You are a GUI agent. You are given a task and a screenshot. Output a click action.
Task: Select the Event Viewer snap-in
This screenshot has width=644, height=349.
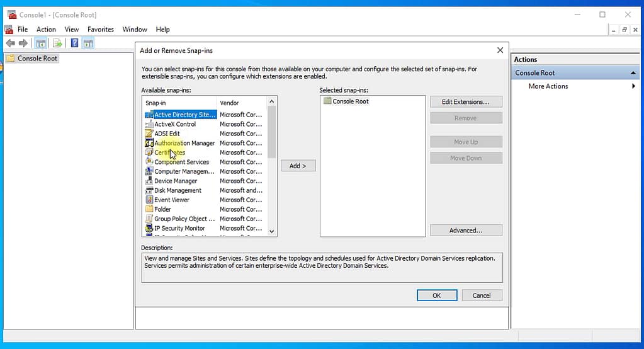tap(172, 200)
